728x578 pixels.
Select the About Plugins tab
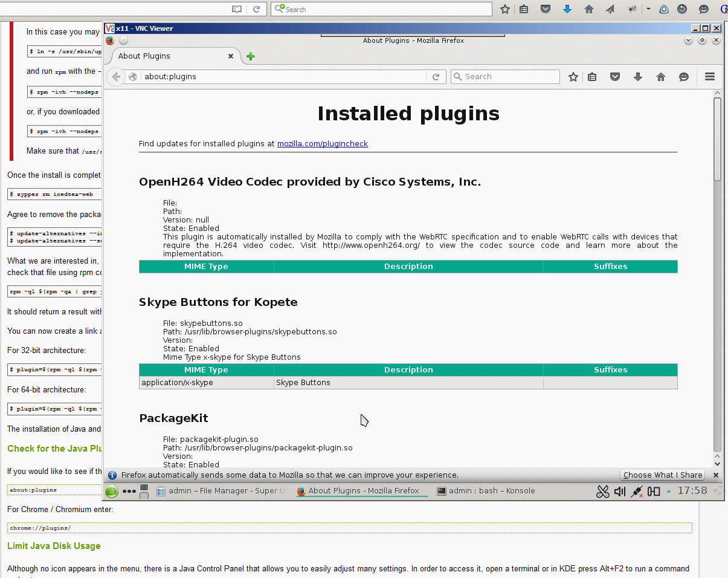(173, 56)
